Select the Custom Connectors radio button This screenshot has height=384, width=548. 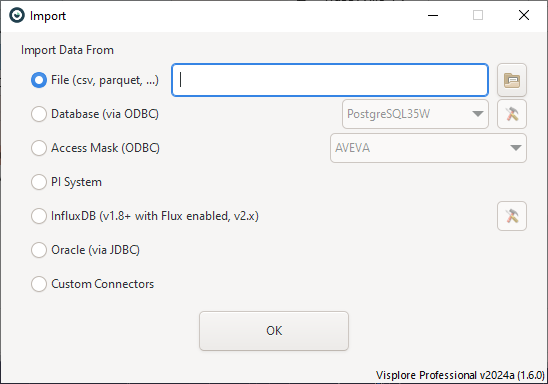(x=39, y=284)
